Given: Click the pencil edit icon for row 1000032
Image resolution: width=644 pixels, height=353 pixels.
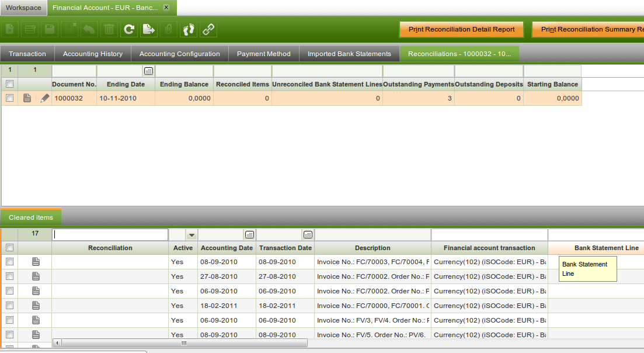Looking at the screenshot, I should (x=44, y=98).
